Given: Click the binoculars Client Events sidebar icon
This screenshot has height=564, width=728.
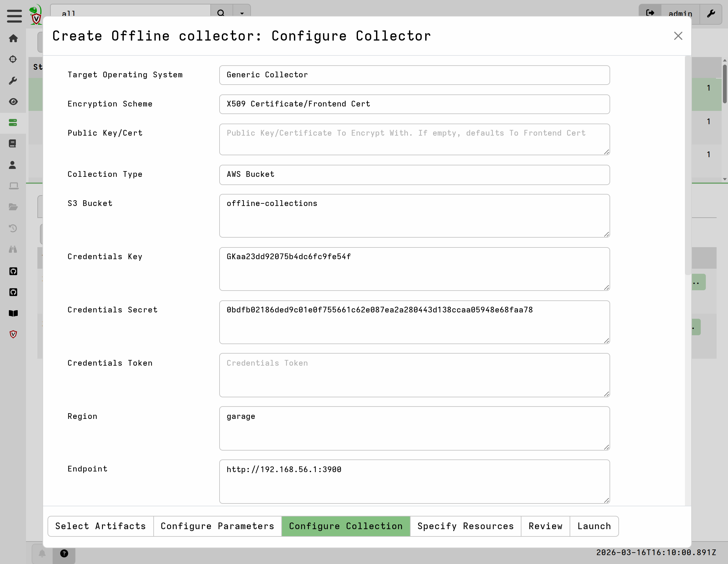Looking at the screenshot, I should [x=13, y=249].
